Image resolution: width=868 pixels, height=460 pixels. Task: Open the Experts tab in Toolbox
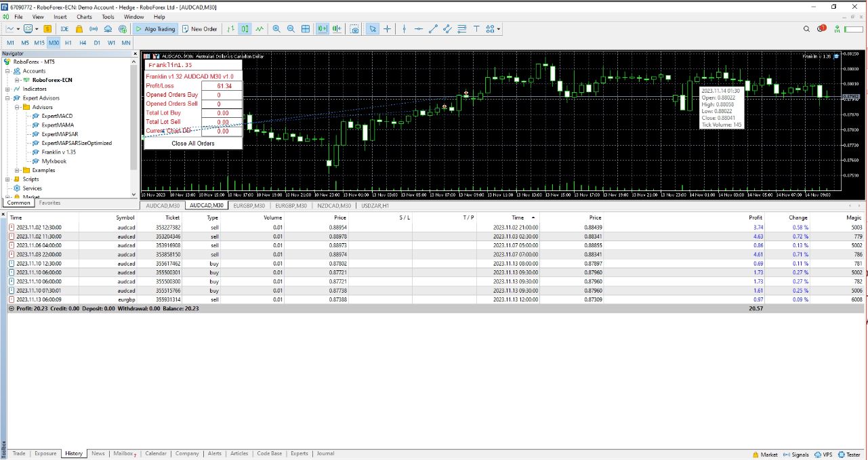coord(299,454)
